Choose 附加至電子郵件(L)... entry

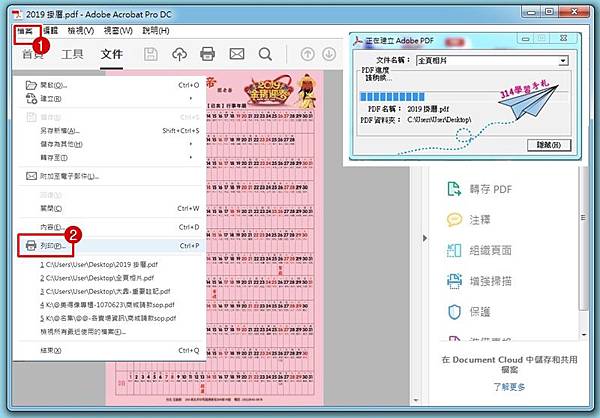pyautogui.click(x=111, y=176)
